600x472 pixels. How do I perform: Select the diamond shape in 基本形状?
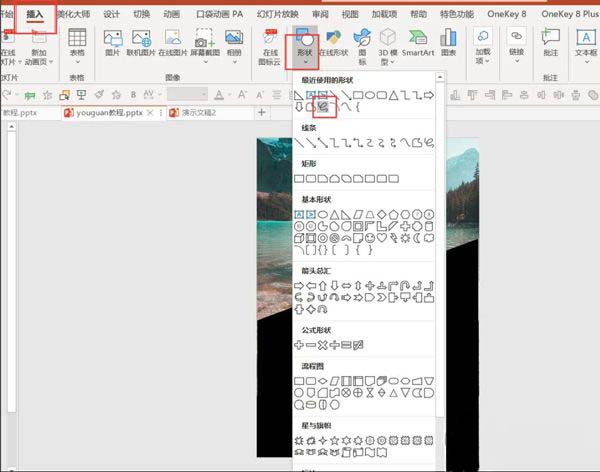382,214
